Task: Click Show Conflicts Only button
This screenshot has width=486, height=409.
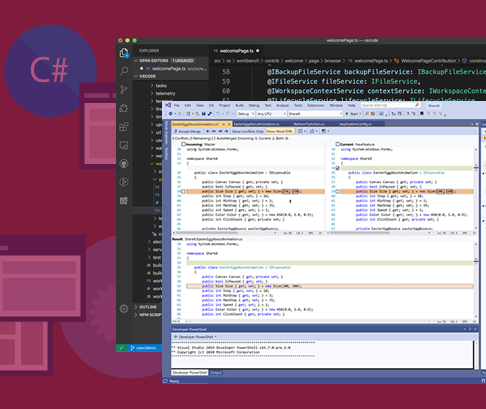Action: pyautogui.click(x=247, y=131)
